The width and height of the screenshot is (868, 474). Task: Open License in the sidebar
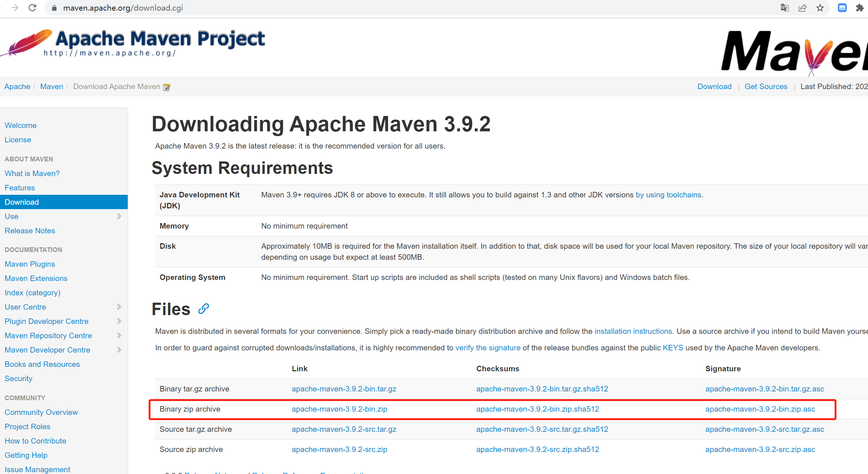(x=18, y=140)
